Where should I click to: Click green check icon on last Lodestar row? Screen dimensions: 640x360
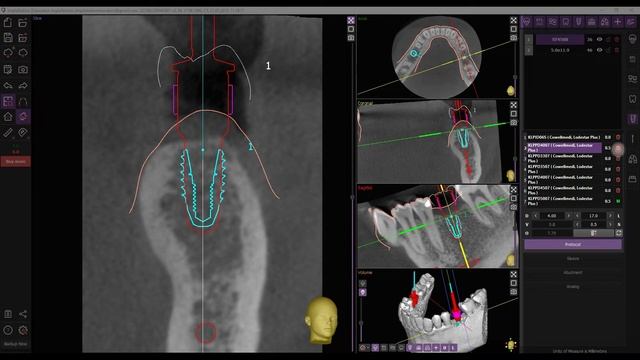(x=618, y=201)
